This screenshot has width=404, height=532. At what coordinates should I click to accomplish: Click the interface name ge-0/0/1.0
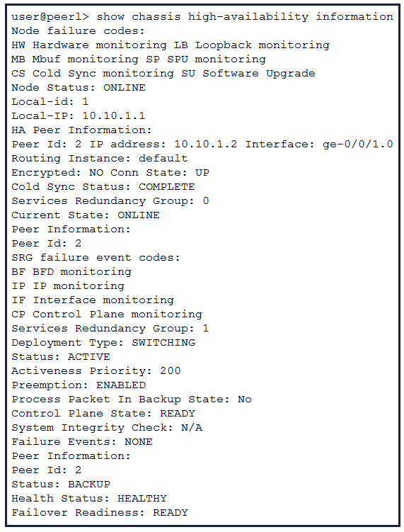tap(358, 145)
